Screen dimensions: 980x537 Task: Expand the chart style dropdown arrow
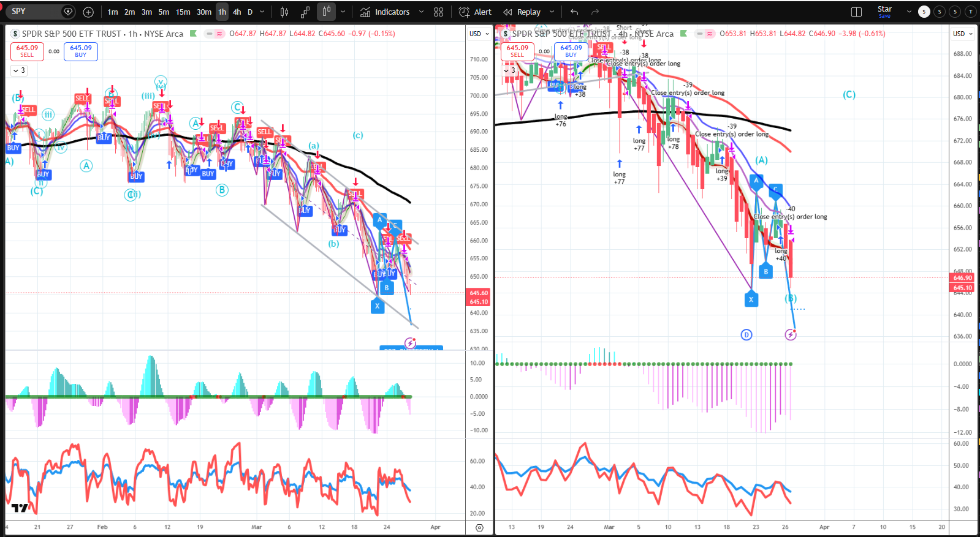[x=343, y=12]
